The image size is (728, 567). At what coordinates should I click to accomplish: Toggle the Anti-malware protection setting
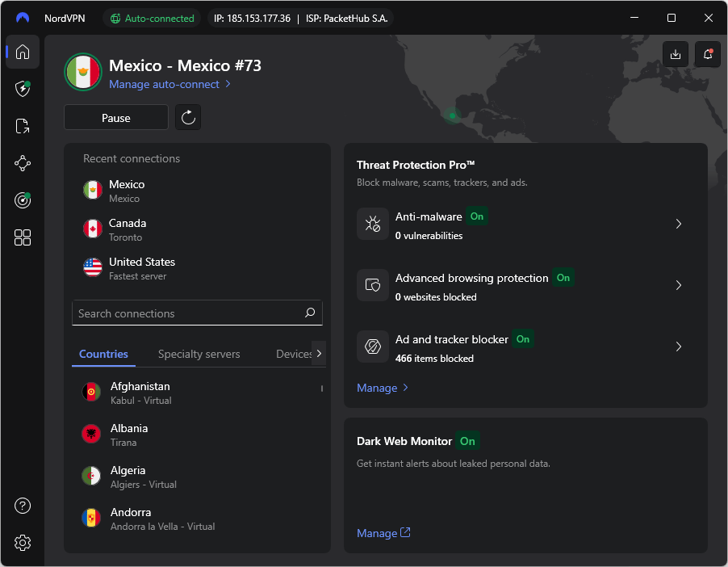475,216
